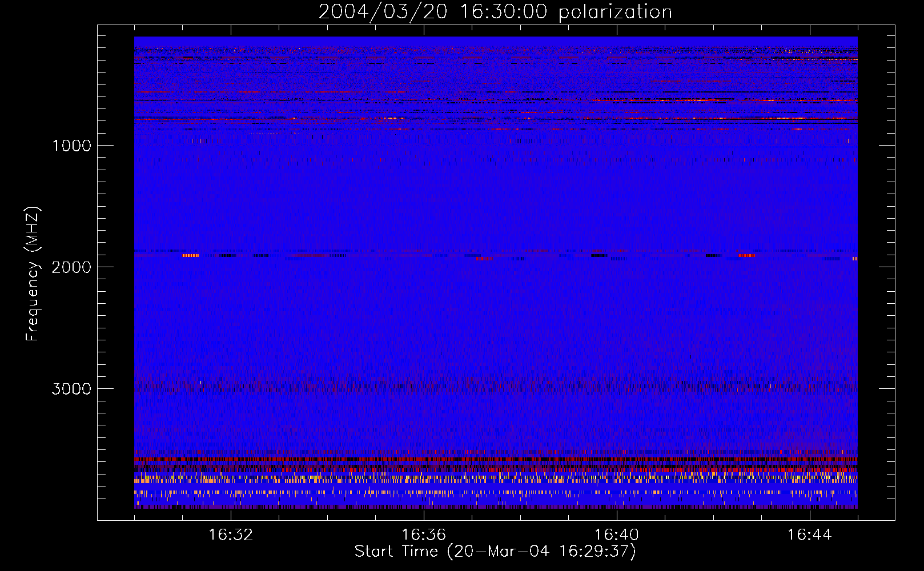Image resolution: width=924 pixels, height=571 pixels.
Task: Click the 1000 frequency tick label
Action: [x=71, y=146]
